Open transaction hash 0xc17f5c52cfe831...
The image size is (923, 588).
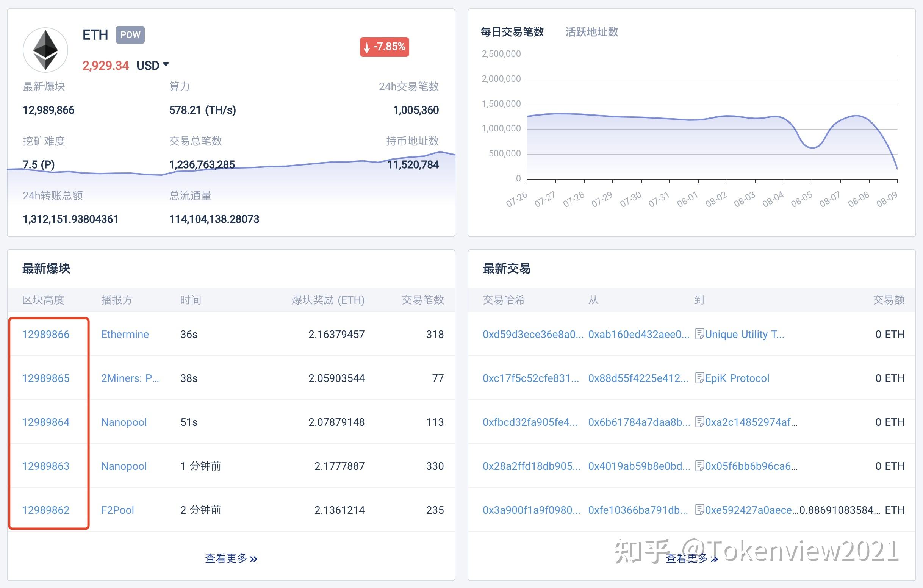(x=531, y=378)
